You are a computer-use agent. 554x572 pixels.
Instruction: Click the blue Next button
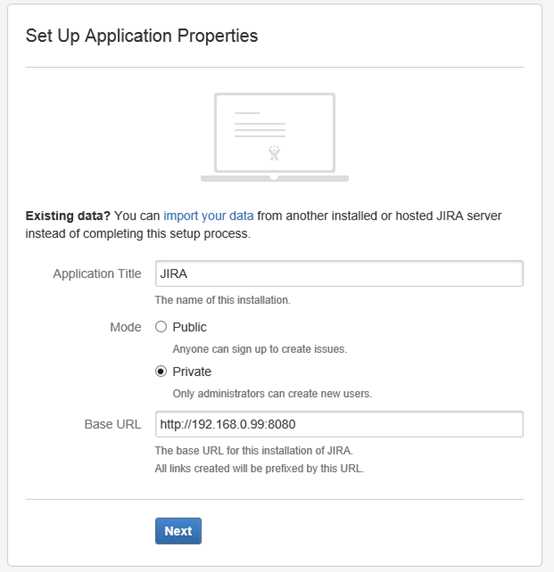tap(178, 531)
